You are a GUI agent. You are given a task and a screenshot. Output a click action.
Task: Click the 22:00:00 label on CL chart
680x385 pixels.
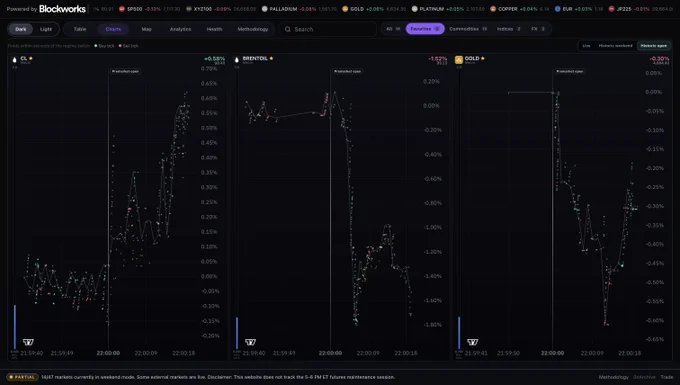(x=108, y=353)
